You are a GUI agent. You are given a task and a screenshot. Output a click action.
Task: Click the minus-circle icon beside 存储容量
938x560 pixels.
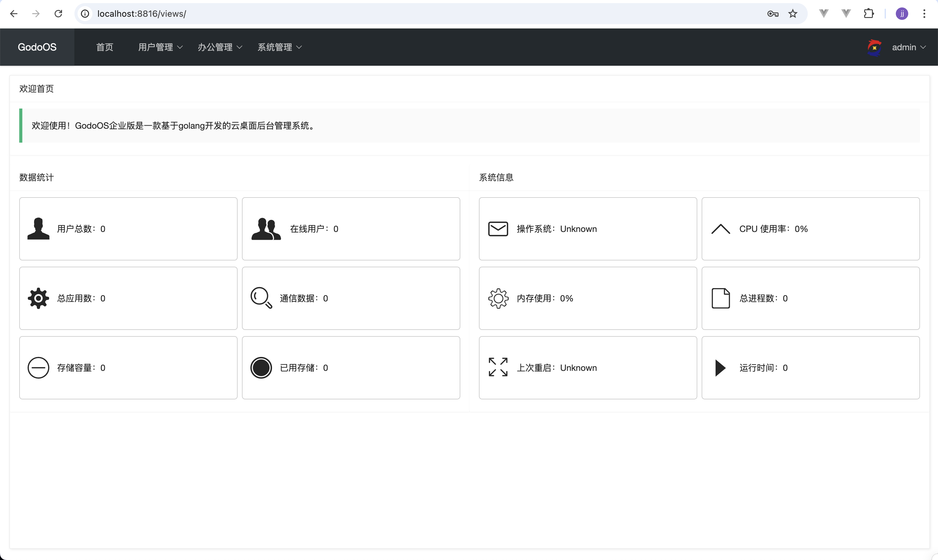pos(38,368)
